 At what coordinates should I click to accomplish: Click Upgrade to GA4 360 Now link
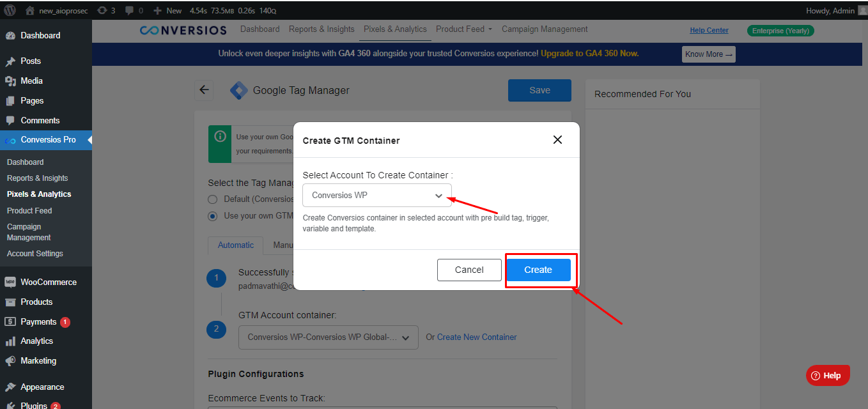click(589, 54)
